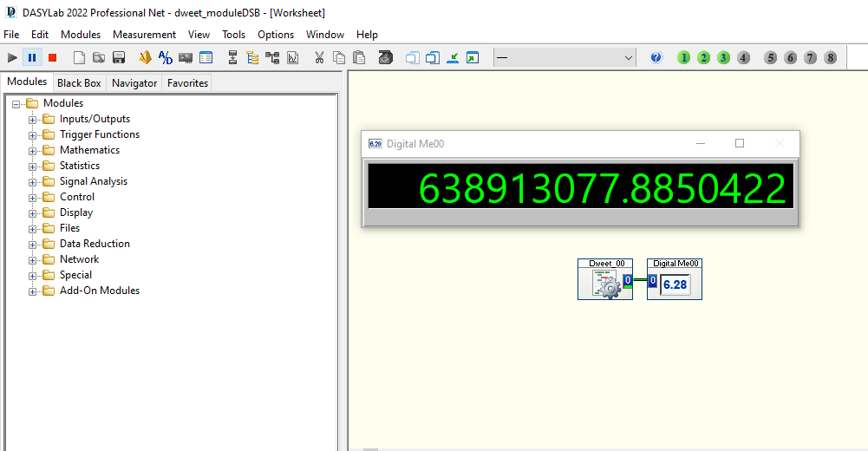Open the Help menu

pos(367,35)
